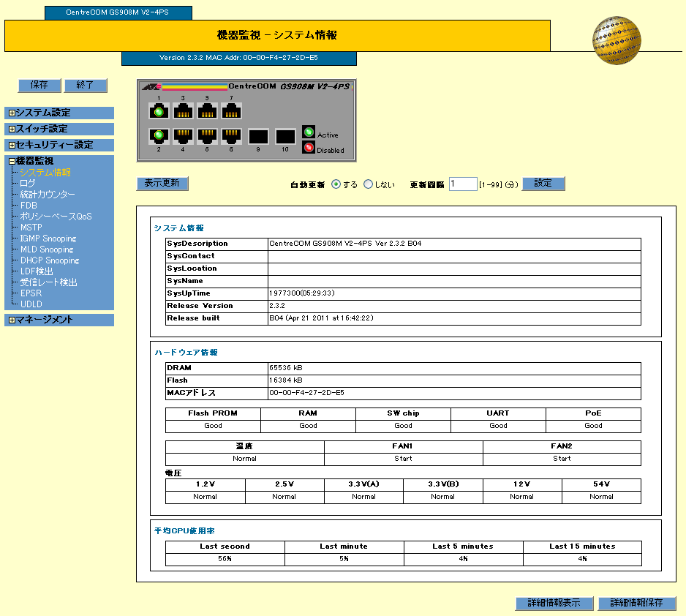Focus the 更新間隔 interval input field
The width and height of the screenshot is (686, 616).
(463, 184)
